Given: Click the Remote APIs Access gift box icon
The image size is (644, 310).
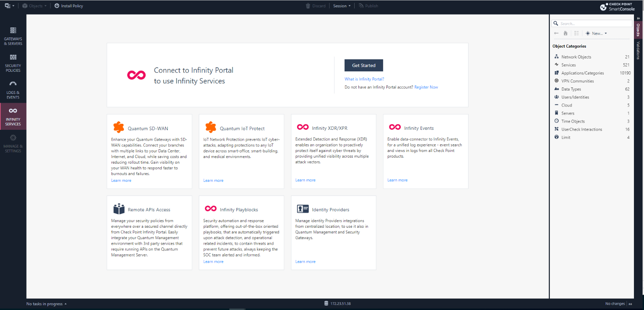Looking at the screenshot, I should 119,209.
